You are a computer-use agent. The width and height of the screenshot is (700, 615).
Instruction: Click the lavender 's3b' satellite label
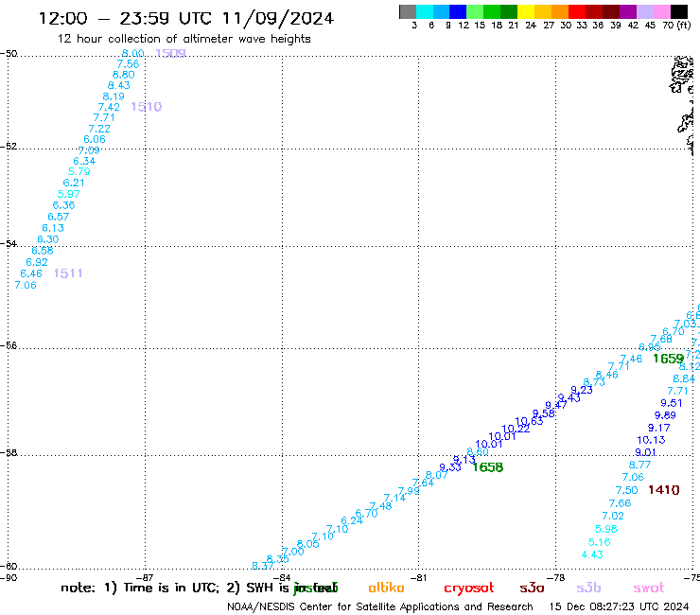588,588
